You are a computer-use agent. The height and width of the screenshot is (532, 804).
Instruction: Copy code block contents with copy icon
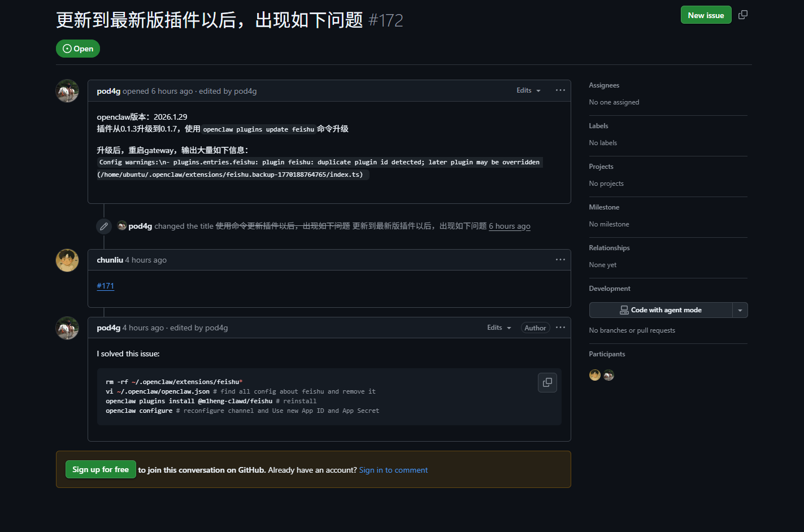[x=547, y=382]
